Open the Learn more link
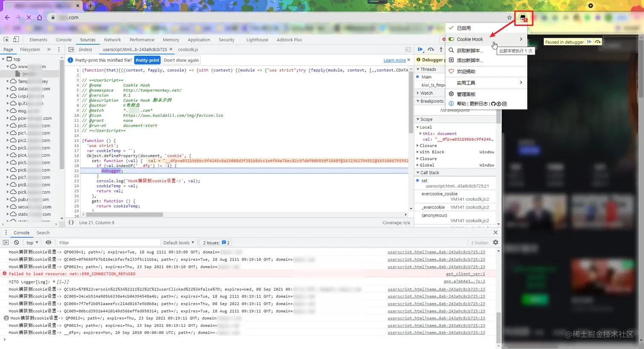Image resolution: width=644 pixels, height=349 pixels. (394, 61)
